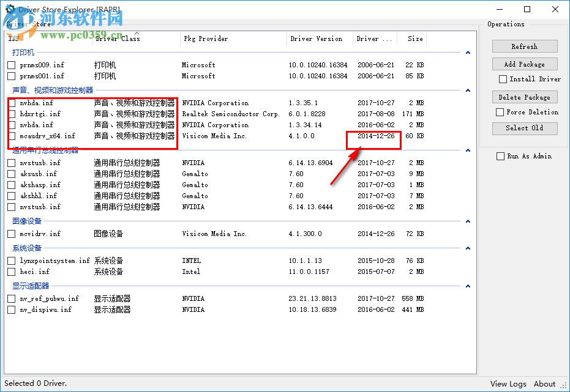Open the About dialog

click(x=544, y=383)
